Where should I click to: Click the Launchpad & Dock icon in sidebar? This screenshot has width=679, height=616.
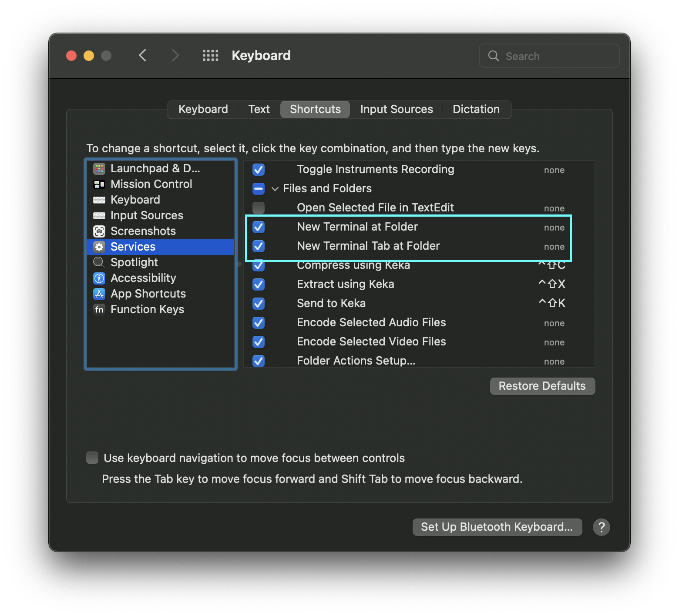99,168
